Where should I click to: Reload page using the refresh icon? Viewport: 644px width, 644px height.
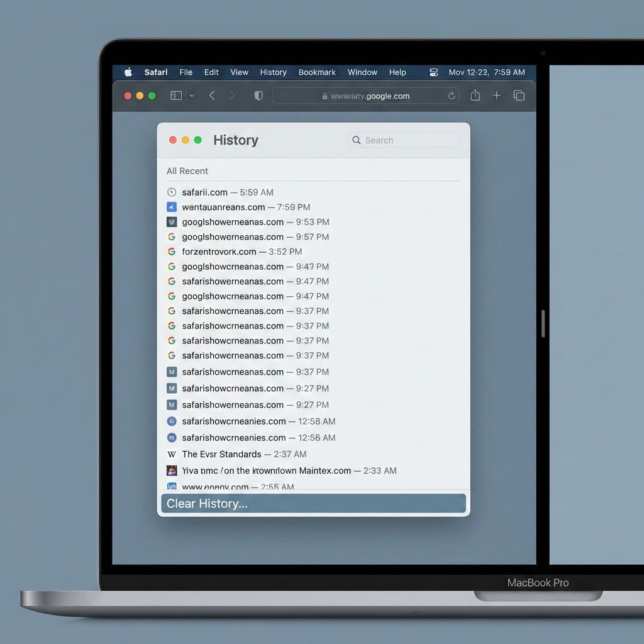451,96
